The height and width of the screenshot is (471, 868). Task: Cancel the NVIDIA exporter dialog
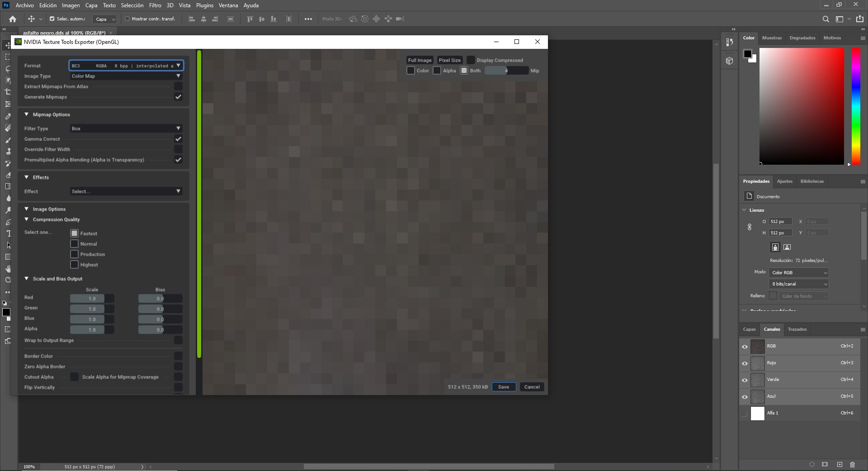click(532, 387)
